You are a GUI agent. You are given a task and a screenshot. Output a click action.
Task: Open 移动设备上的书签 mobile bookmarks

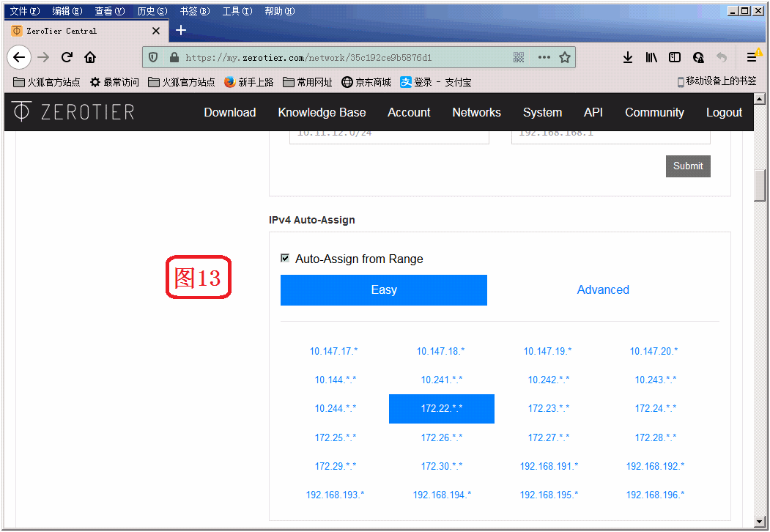coord(717,81)
